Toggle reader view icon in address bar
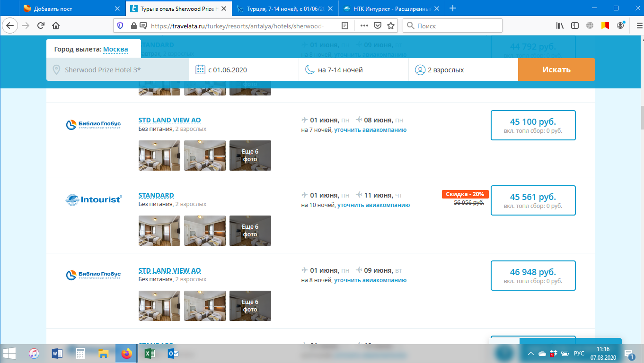This screenshot has height=363, width=644. click(x=345, y=26)
